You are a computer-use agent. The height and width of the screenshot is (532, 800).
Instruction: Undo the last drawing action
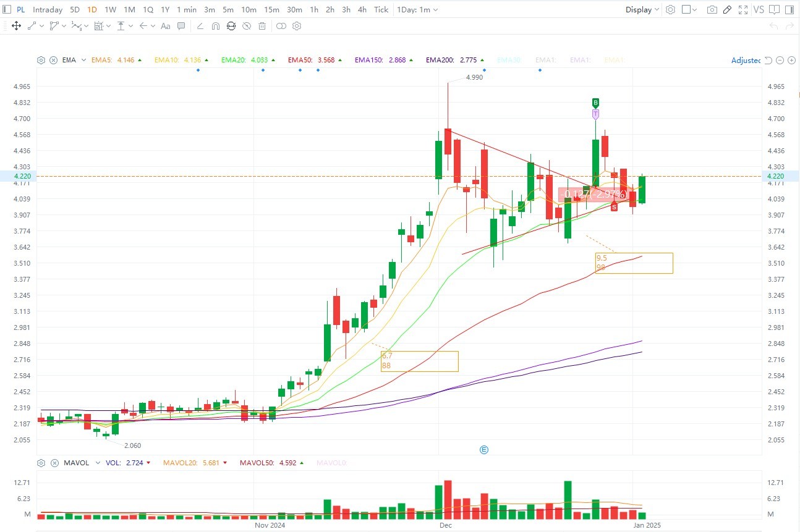pos(773,26)
